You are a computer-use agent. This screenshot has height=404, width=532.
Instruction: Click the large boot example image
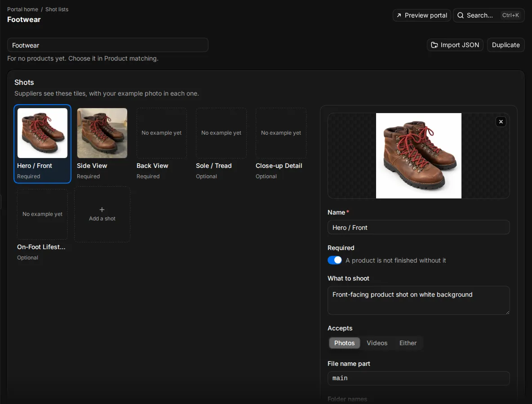[x=419, y=156]
